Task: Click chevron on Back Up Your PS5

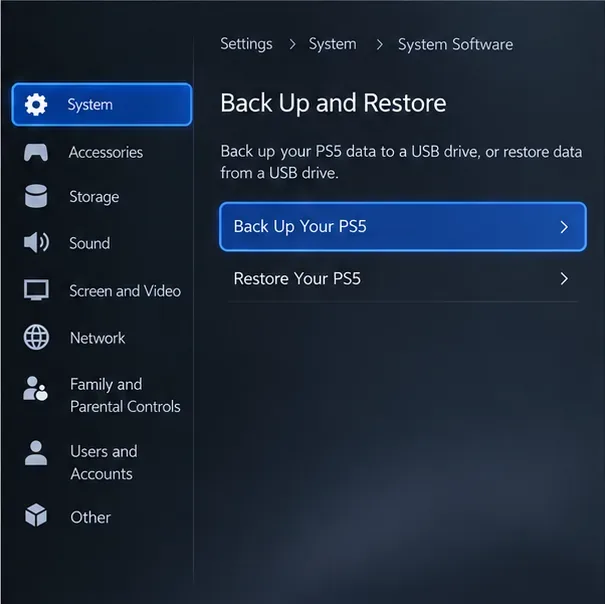Action: [x=564, y=227]
